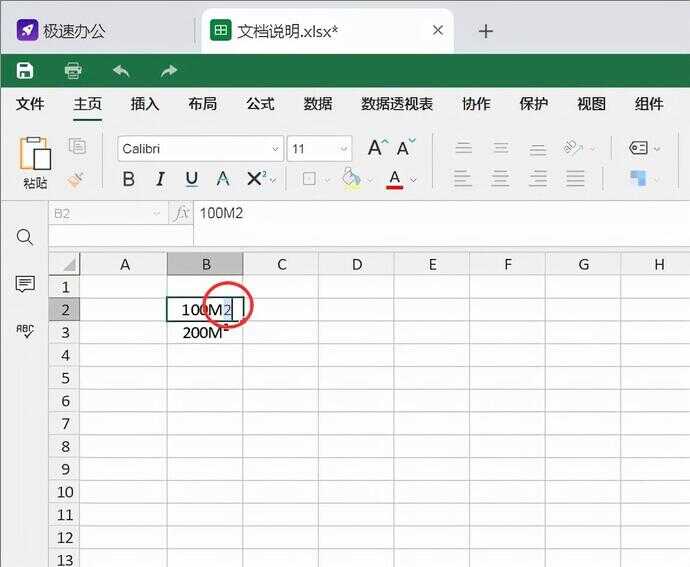Click the Redo arrow
Viewport: 690px width, 567px height.
click(169, 70)
